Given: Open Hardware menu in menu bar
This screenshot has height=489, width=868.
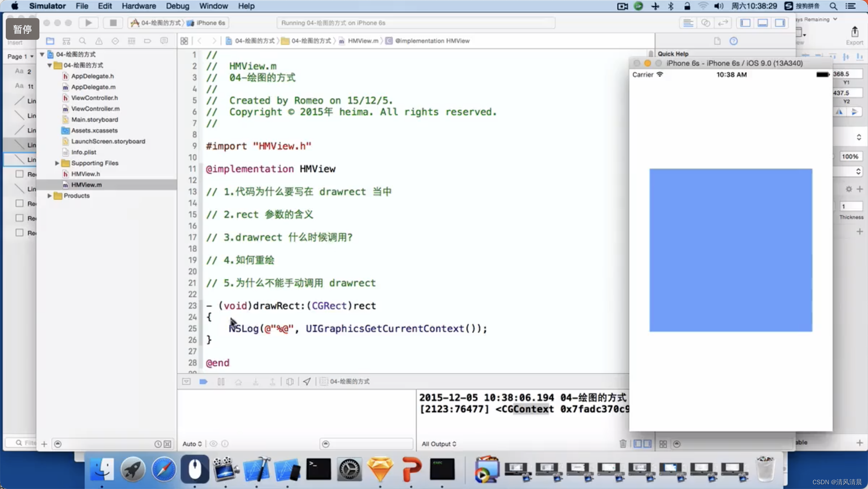Looking at the screenshot, I should [138, 6].
